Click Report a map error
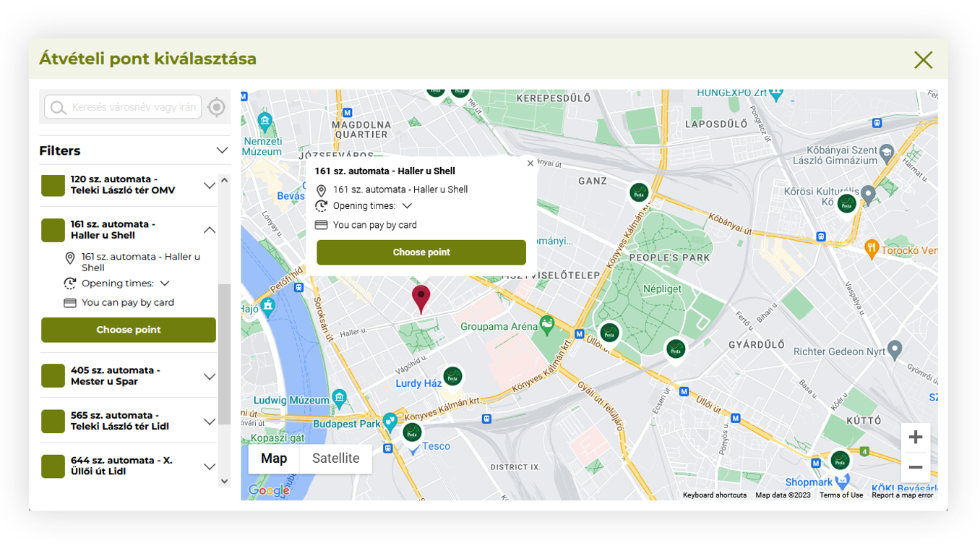 902,495
